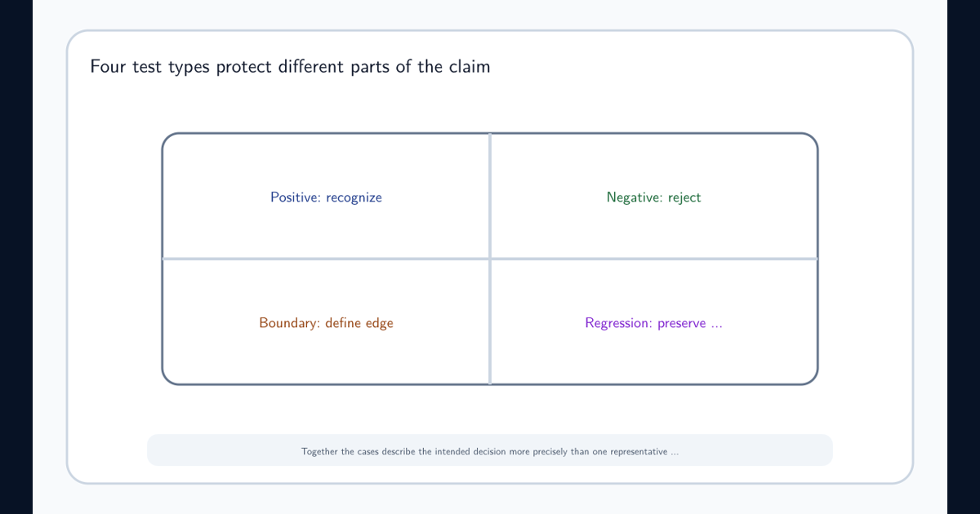Click the blue word "Positive"

pyautogui.click(x=296, y=197)
